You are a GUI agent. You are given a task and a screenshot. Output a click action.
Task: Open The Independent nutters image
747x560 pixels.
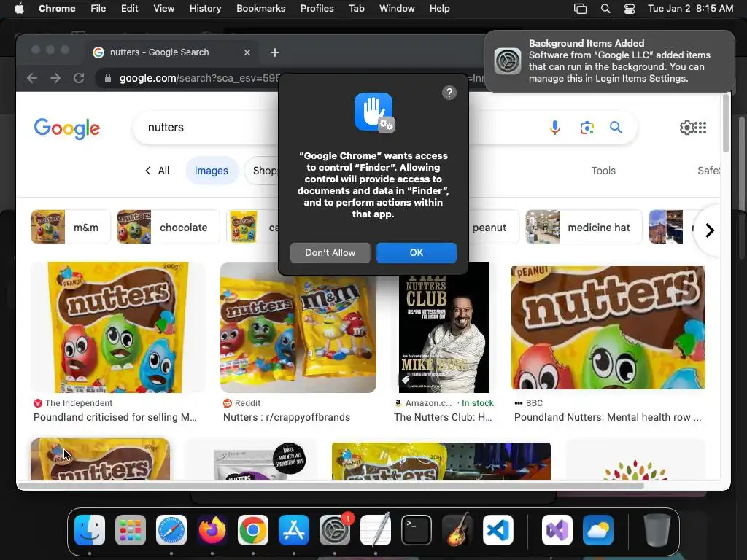tap(118, 327)
